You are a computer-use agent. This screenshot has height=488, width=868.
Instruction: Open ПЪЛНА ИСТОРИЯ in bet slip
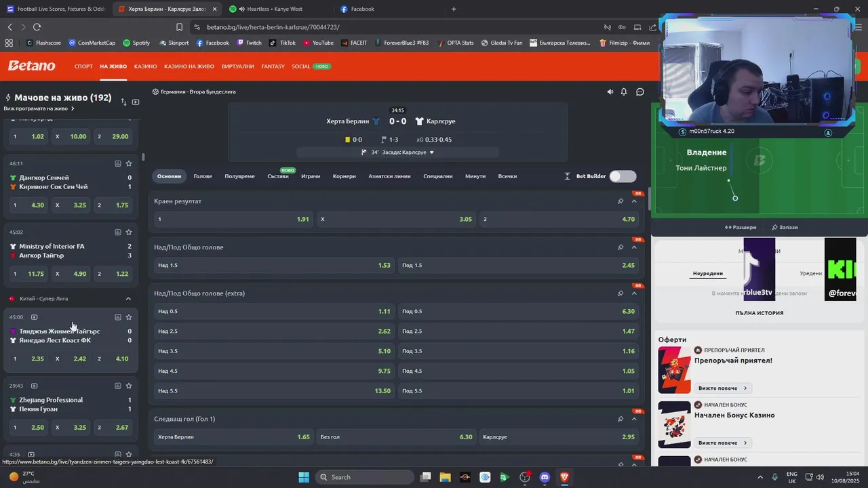759,313
